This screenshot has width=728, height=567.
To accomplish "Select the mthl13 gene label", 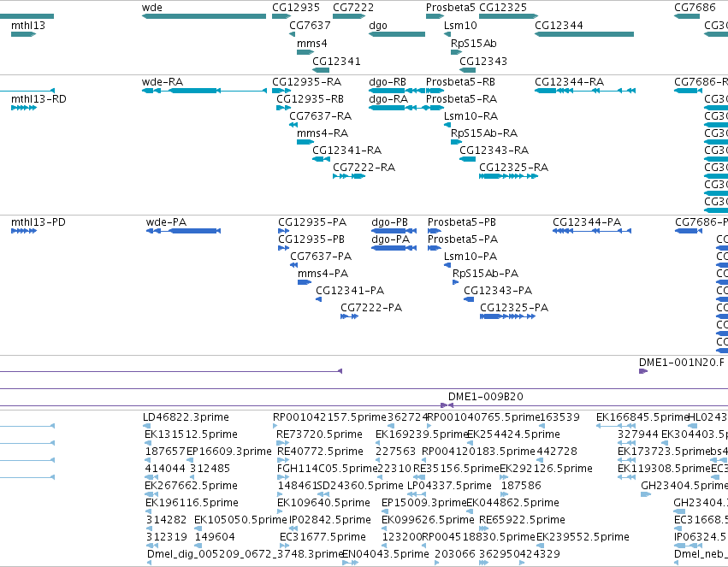I will coord(28,25).
